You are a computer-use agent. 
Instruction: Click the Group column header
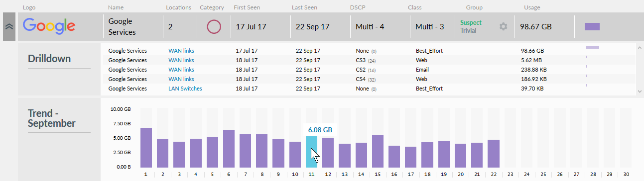click(474, 7)
